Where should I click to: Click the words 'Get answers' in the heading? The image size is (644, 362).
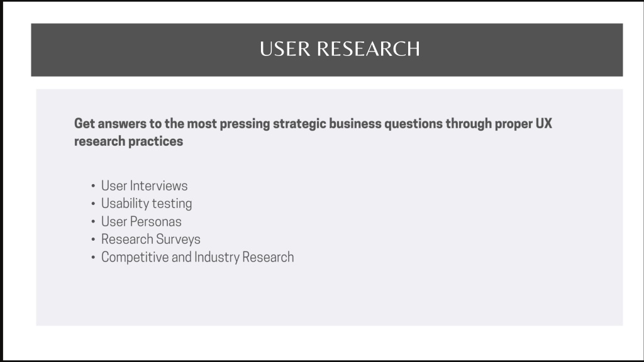pyautogui.click(x=110, y=124)
